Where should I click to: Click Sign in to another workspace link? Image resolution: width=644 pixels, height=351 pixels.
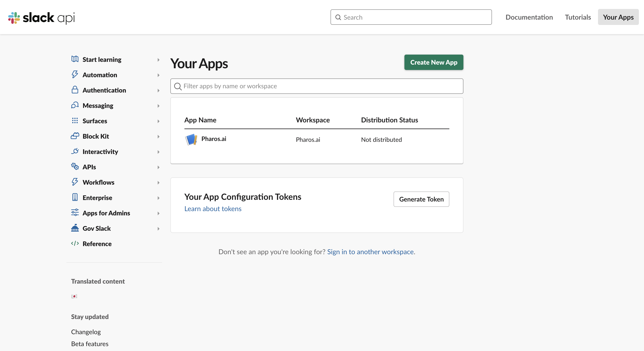click(370, 252)
